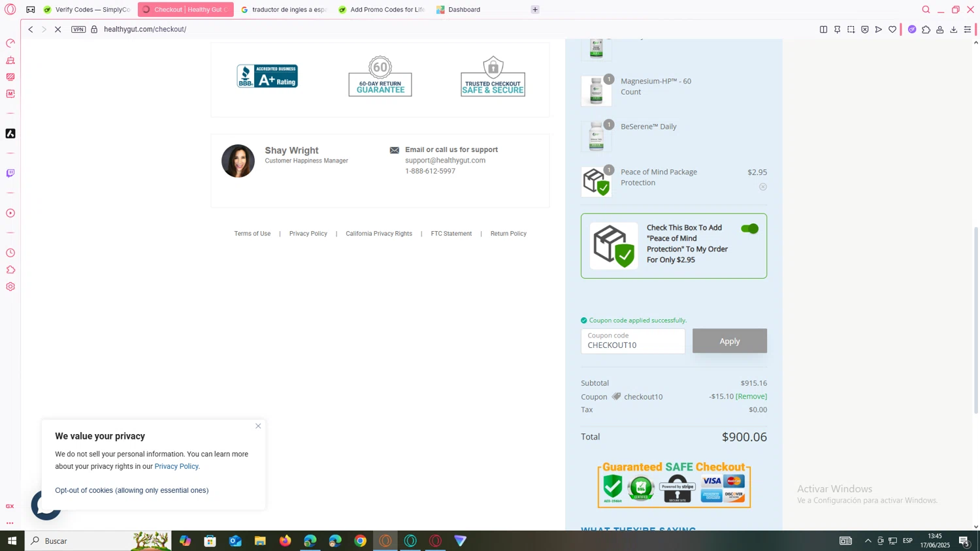
Task: Open California Privacy Rights link
Action: (379, 234)
